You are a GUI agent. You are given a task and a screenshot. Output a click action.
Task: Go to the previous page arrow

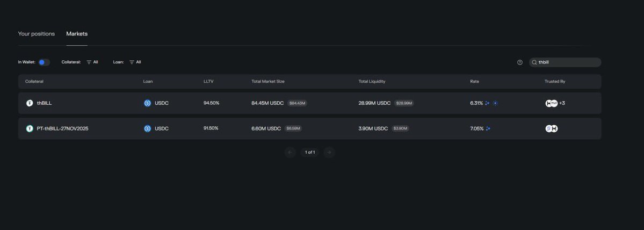pos(290,152)
